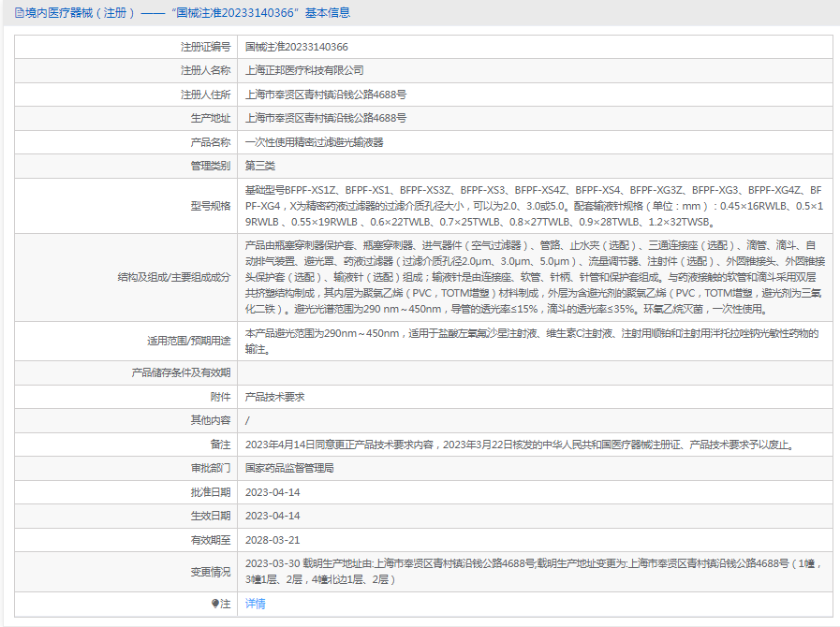
Task: Click the 结构及组成/主要组成成分 label
Action: (173, 277)
